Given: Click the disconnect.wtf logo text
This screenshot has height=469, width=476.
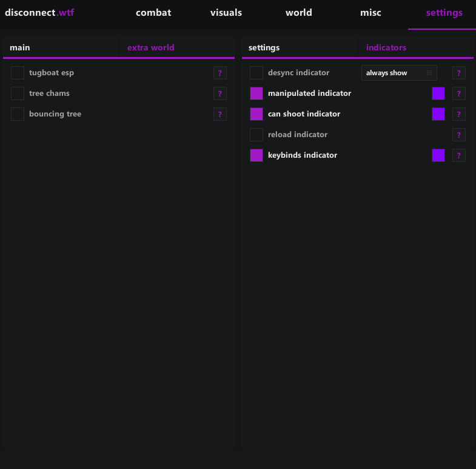Looking at the screenshot, I should [39, 13].
